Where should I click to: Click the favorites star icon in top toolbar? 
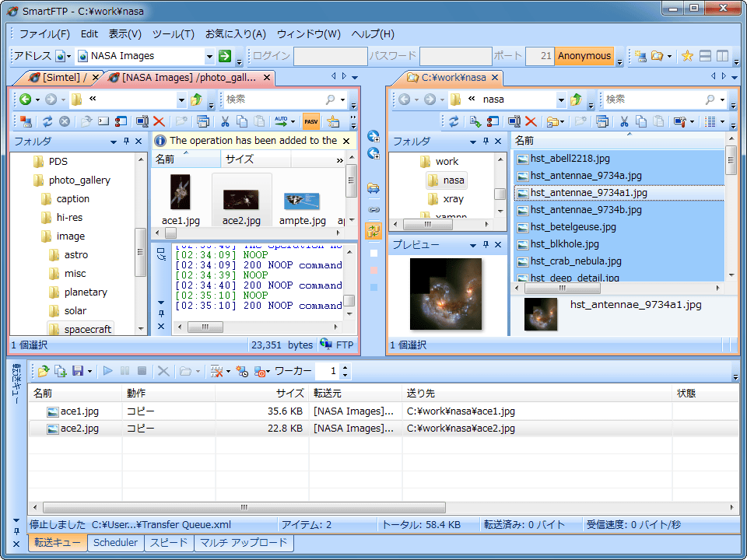687,56
